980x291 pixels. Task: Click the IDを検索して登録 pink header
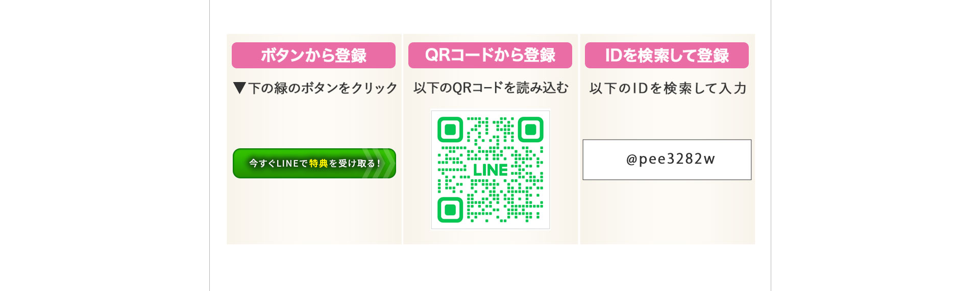point(667,55)
